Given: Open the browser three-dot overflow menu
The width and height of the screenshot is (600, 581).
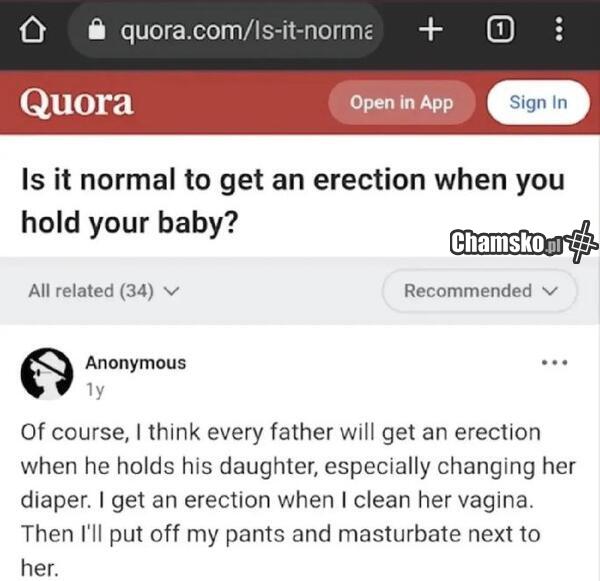Looking at the screenshot, I should (x=557, y=30).
